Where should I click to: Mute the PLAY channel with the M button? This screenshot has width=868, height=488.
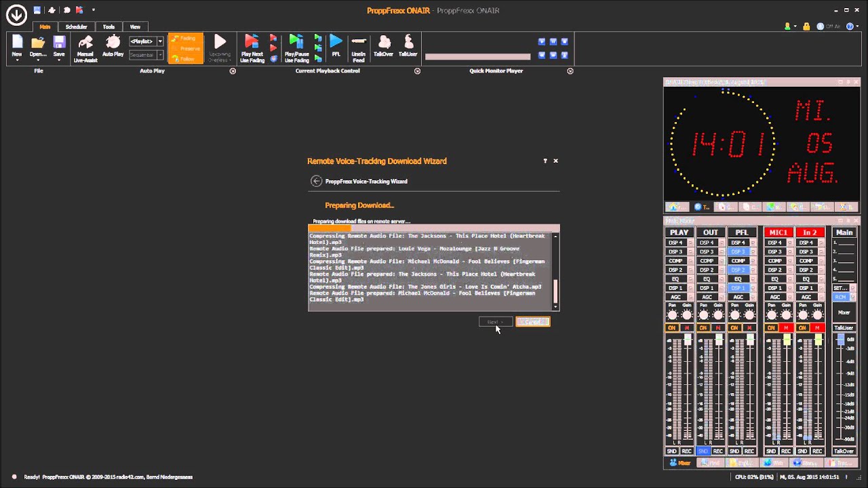tap(686, 328)
